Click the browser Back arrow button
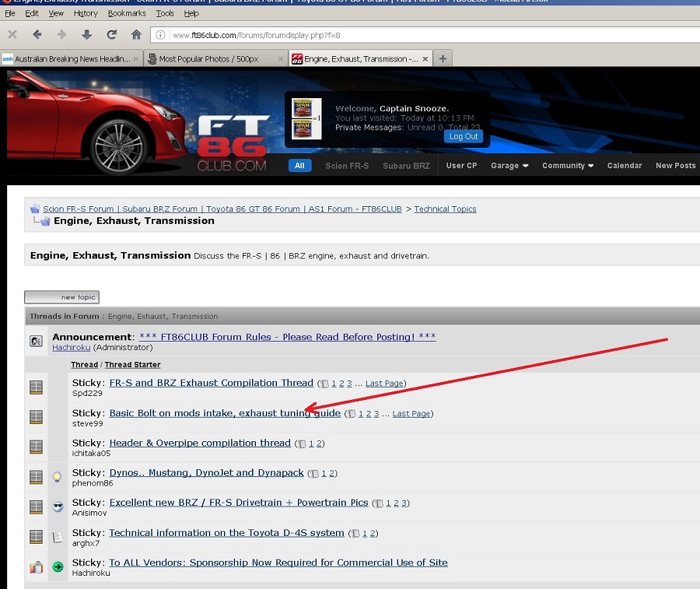 point(37,35)
